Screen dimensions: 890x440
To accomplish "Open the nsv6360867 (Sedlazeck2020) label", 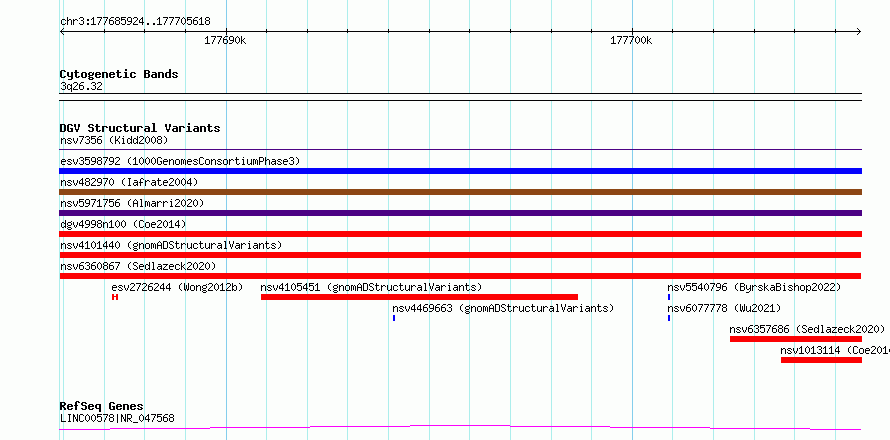I will [138, 266].
